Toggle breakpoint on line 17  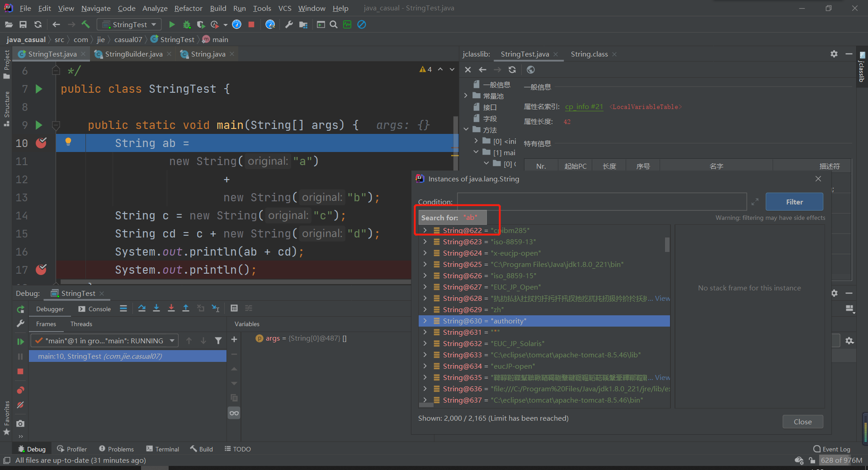pos(41,270)
